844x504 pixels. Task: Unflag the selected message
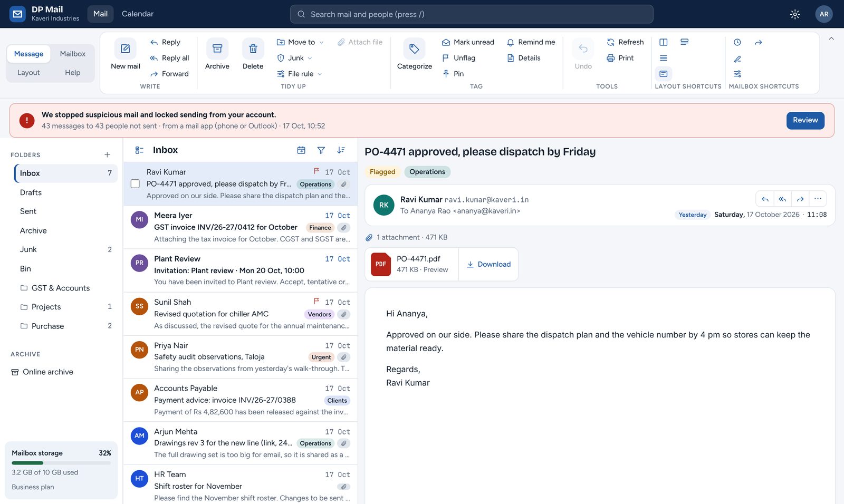click(x=459, y=58)
